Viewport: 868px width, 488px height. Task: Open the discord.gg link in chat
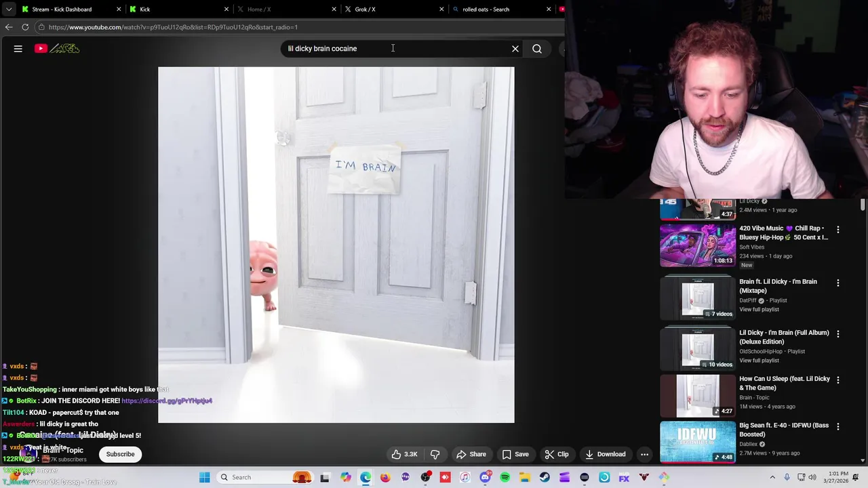pyautogui.click(x=167, y=401)
